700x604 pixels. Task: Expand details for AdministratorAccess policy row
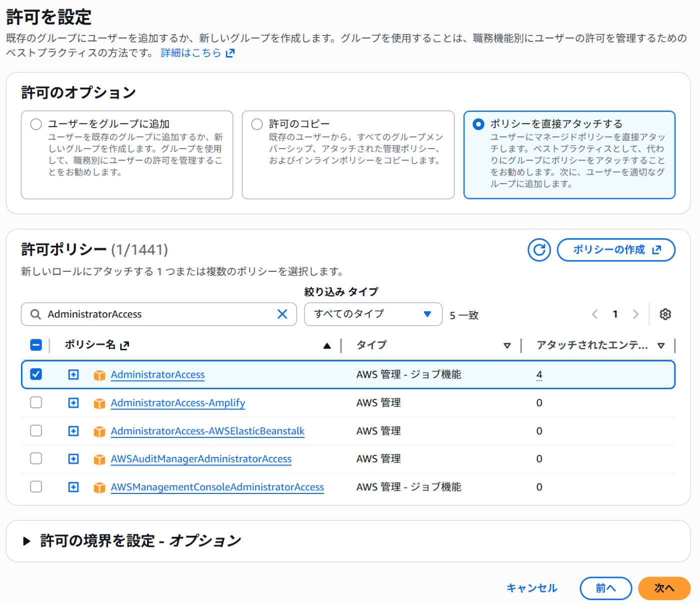click(x=73, y=374)
